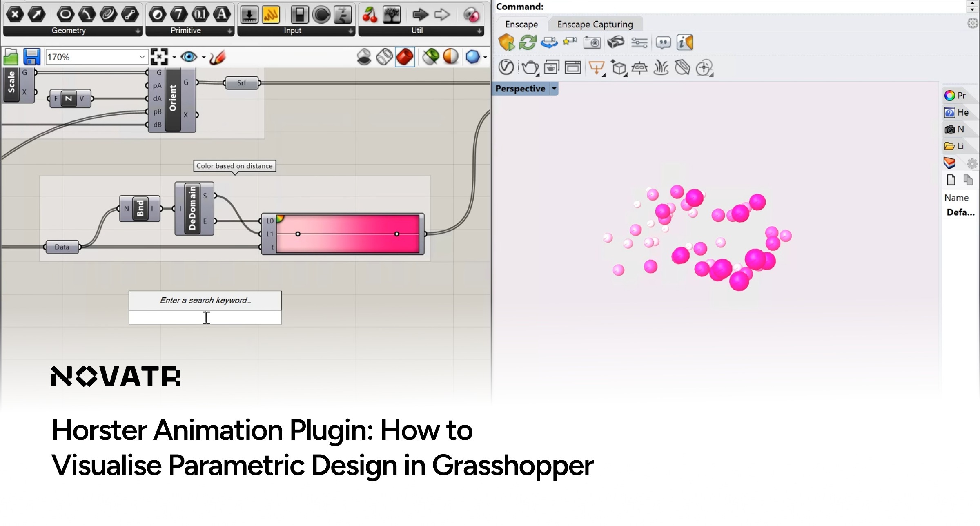Open the V-Ray frame buffer window icon
980x526 pixels.
click(573, 67)
